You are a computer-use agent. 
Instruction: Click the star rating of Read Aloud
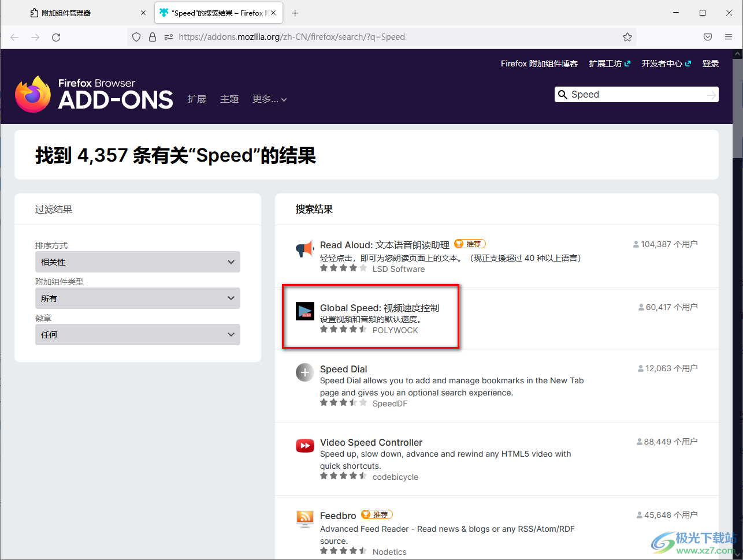343,268
